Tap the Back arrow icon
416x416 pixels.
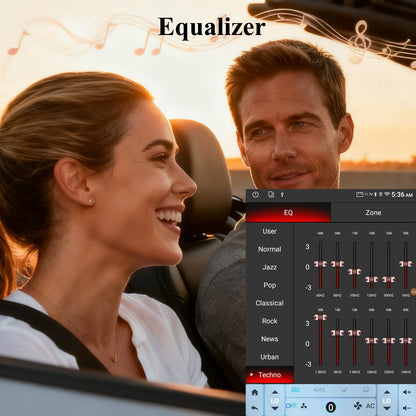coord(255,408)
